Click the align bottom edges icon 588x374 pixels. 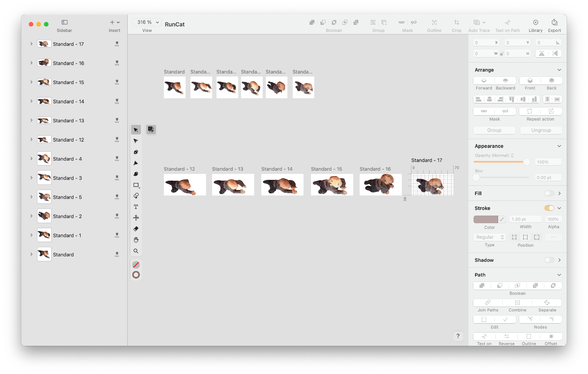pos(534,100)
